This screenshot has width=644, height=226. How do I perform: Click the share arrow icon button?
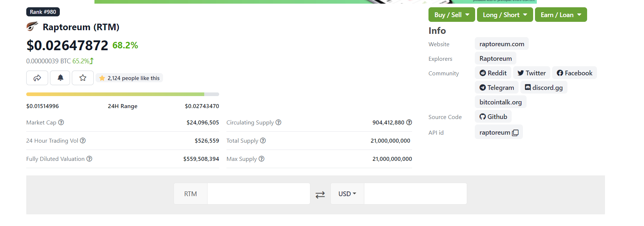(37, 78)
